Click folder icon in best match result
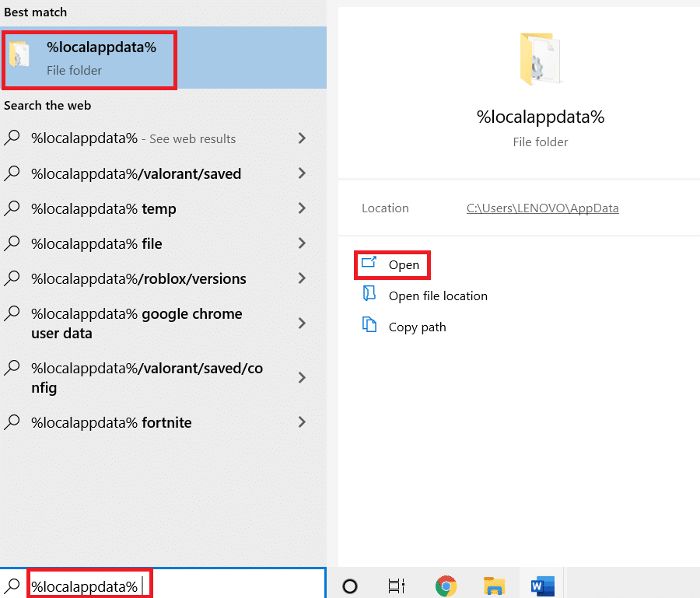Screen dimensions: 700x598 [19, 54]
